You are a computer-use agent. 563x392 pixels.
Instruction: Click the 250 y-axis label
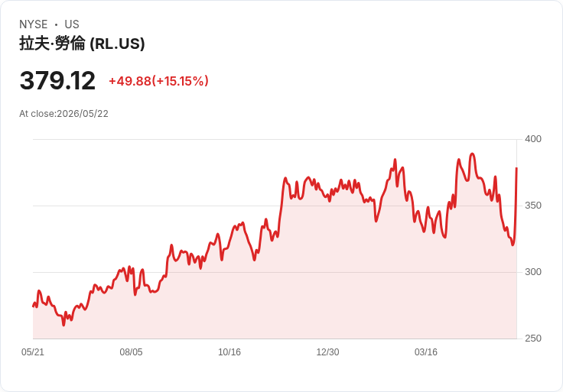point(533,339)
